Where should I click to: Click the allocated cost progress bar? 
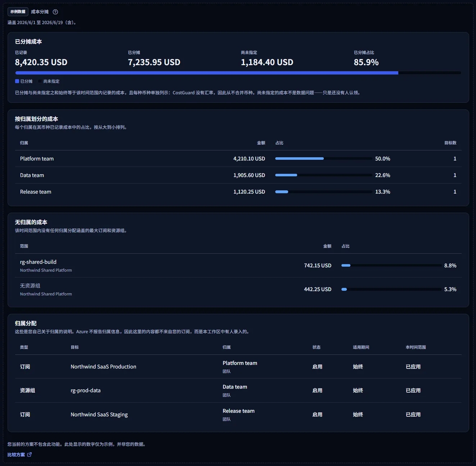pos(238,73)
